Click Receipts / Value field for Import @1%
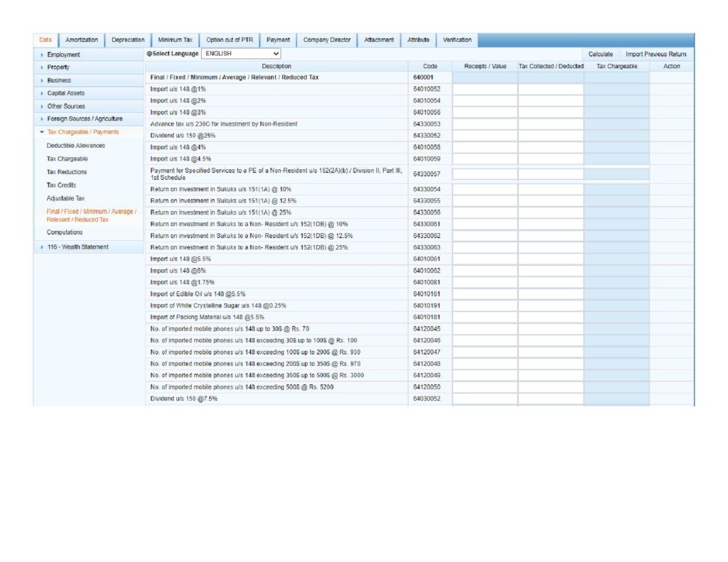This screenshot has height=562, width=728. pyautogui.click(x=485, y=90)
